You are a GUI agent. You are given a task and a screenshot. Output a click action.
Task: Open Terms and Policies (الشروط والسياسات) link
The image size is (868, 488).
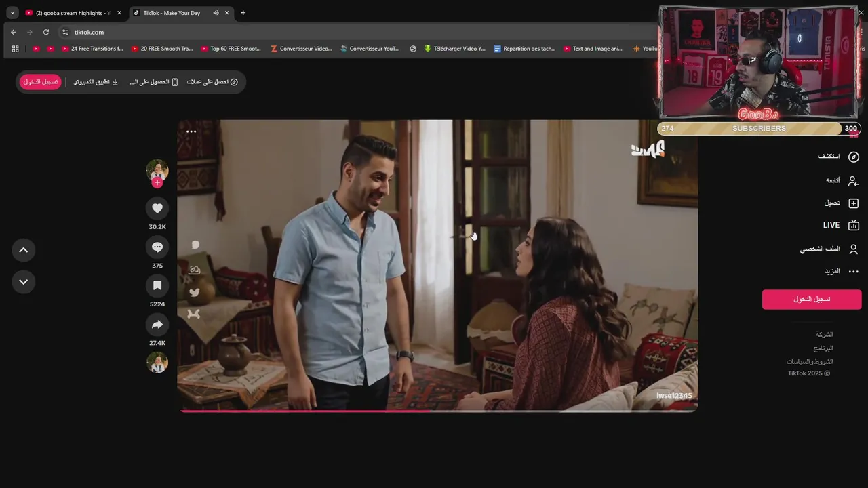tap(810, 362)
